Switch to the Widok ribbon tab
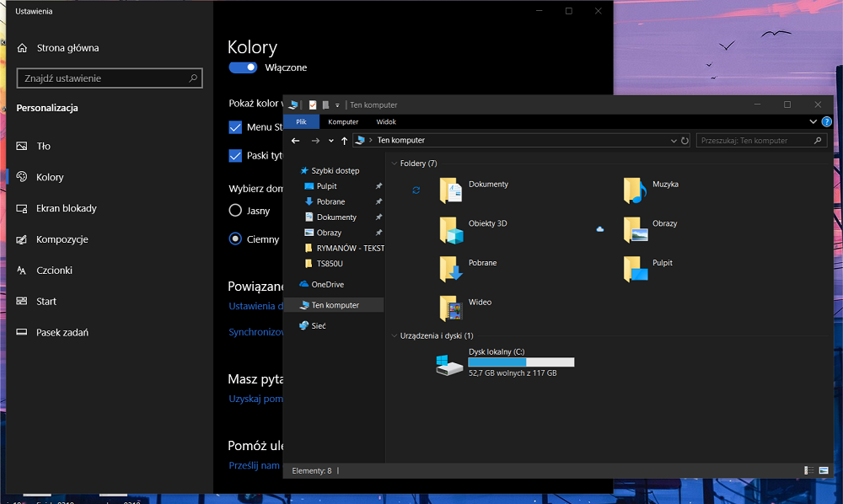 click(386, 122)
